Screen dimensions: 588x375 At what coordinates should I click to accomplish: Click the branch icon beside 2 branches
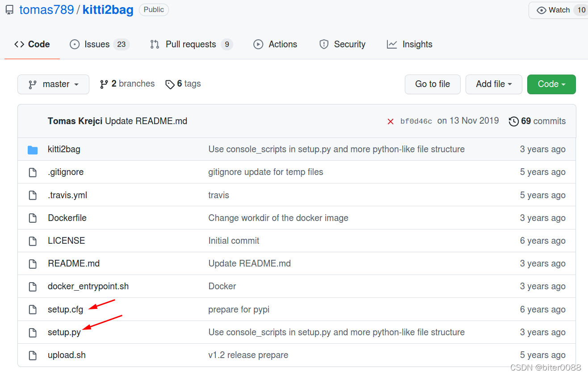coord(104,84)
